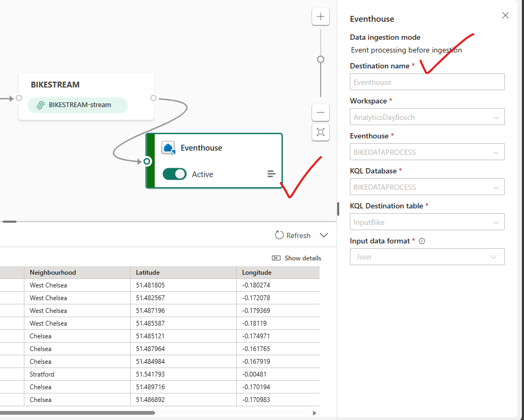This screenshot has width=524, height=420.
Task: Click the Destination name input field
Action: tap(427, 82)
